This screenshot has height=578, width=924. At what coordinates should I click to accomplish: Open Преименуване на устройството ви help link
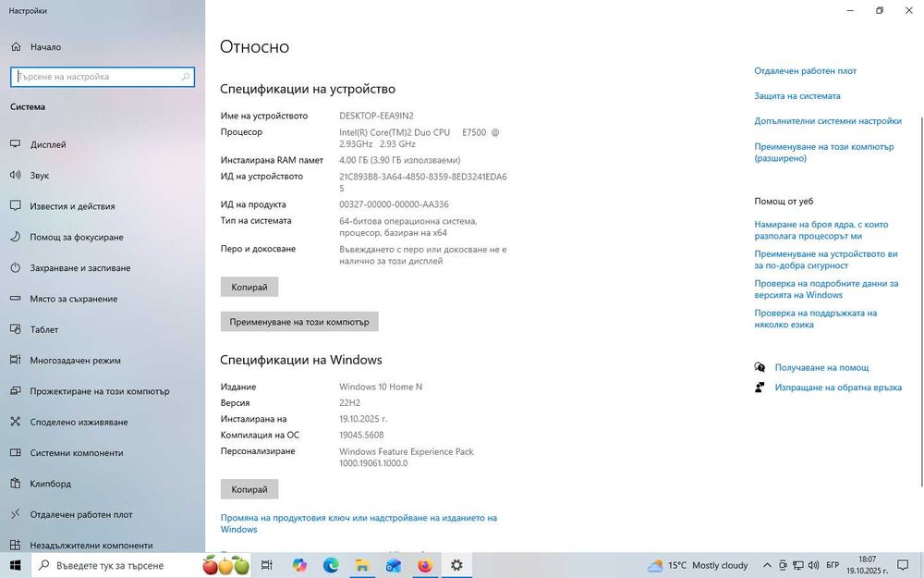[825, 260]
